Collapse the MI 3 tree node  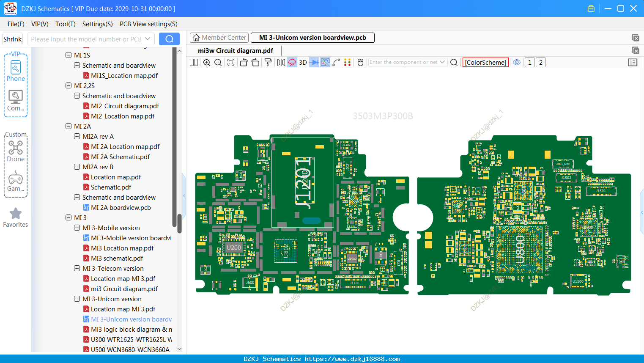69,217
